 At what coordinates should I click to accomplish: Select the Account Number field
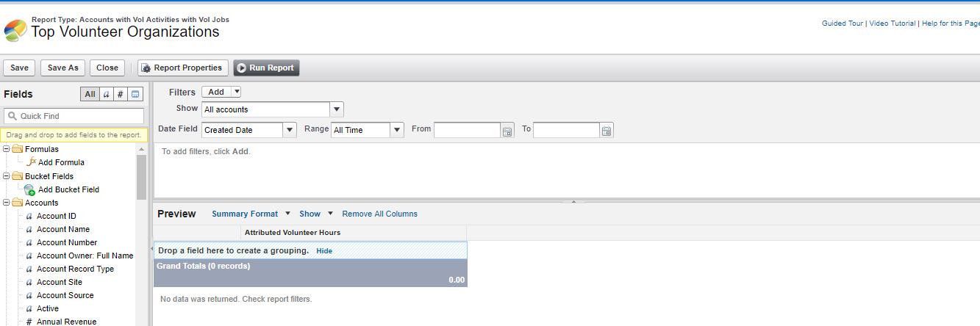point(67,242)
